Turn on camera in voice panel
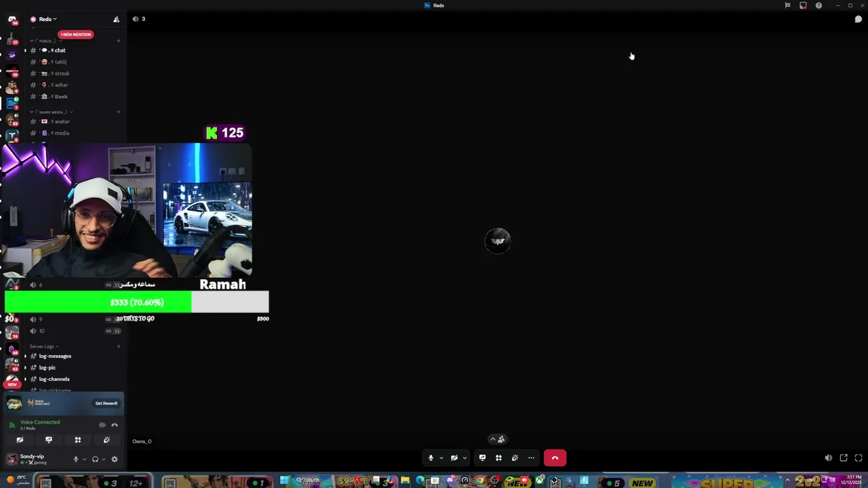Viewport: 868px width, 488px height. tap(20, 440)
